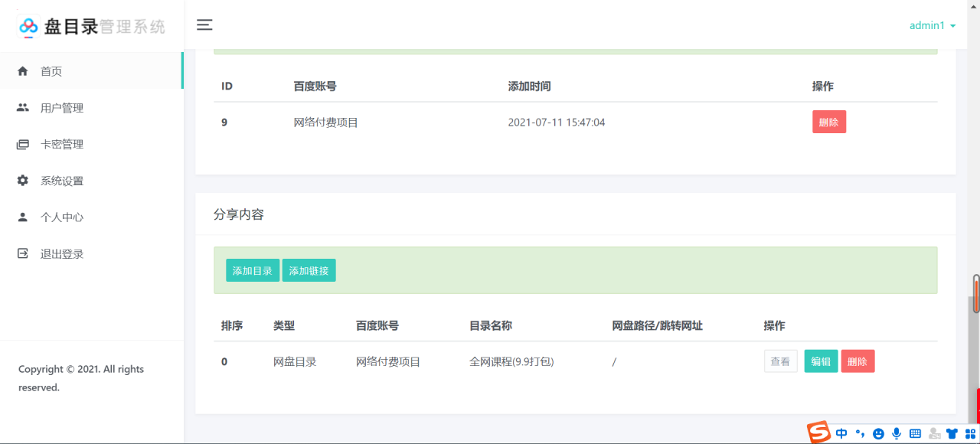Image resolution: width=980 pixels, height=444 pixels.
Task: Click the card icon beside 卡密管理
Action: [x=23, y=145]
